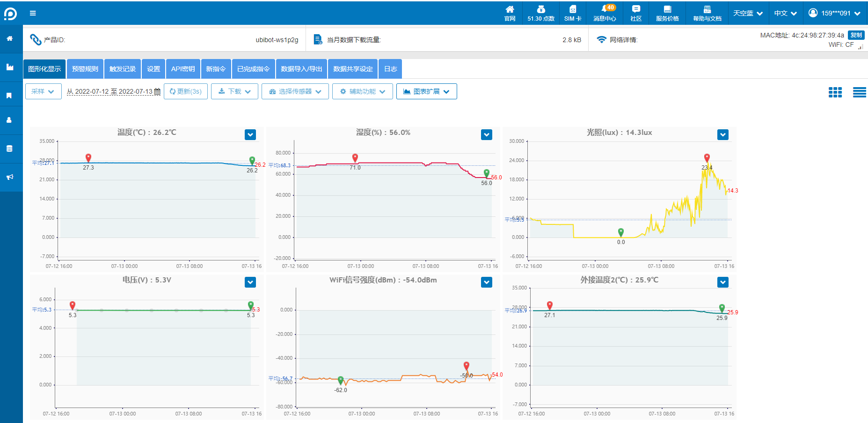Open 消息中心 with 40 notifications
The image size is (868, 423).
(x=605, y=13)
